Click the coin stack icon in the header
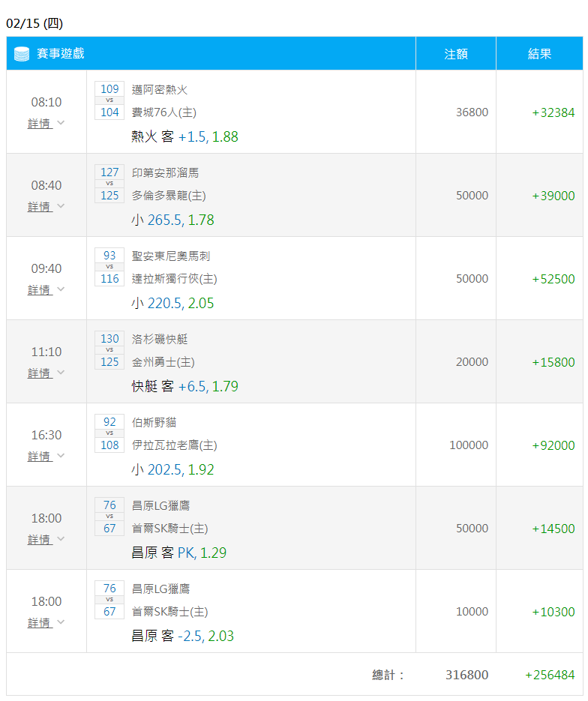The image size is (588, 701). pyautogui.click(x=21, y=54)
